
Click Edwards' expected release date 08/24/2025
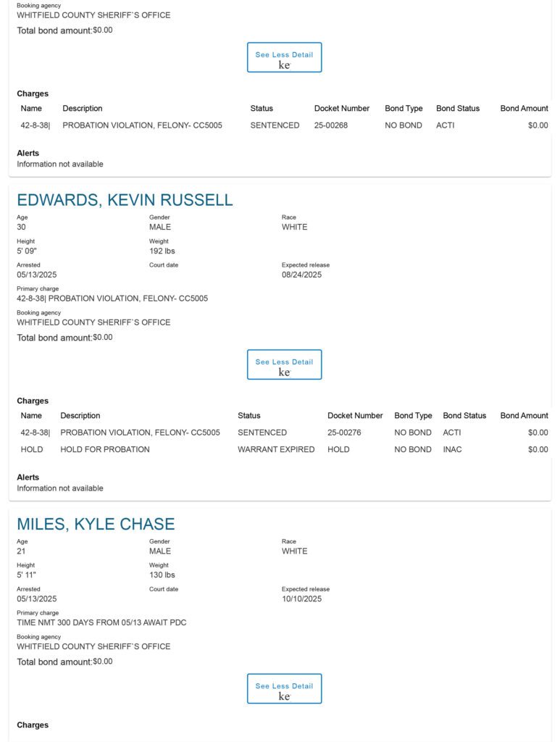coord(302,275)
